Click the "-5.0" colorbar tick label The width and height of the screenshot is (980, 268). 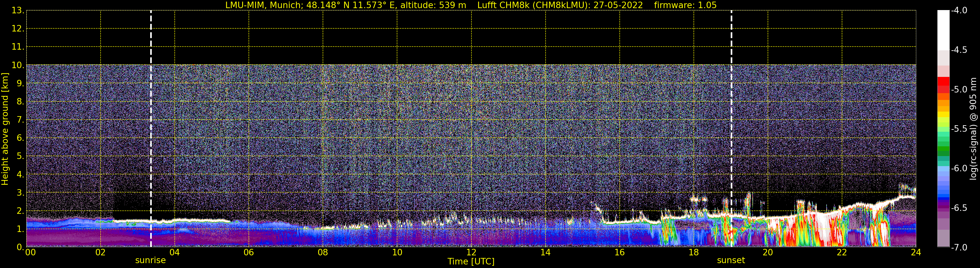click(x=959, y=90)
